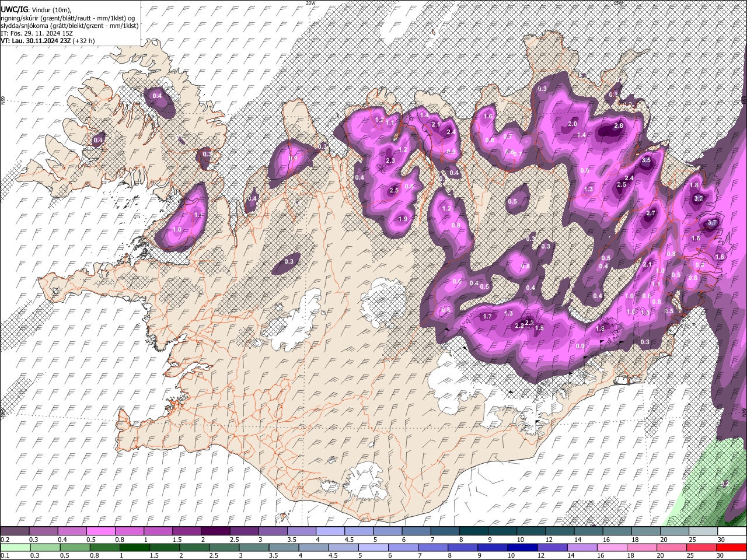Click the dark teal 8–9 snow legend swatch
The width and height of the screenshot is (747, 560).
click(473, 531)
